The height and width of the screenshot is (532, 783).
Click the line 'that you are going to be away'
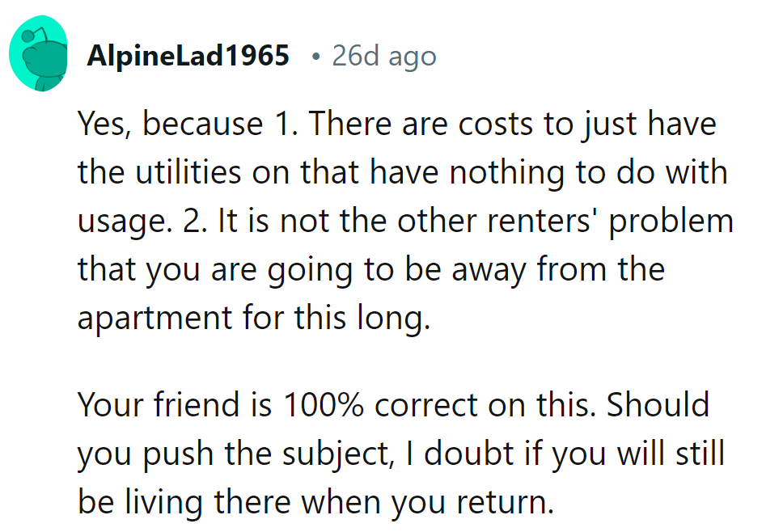tap(371, 270)
